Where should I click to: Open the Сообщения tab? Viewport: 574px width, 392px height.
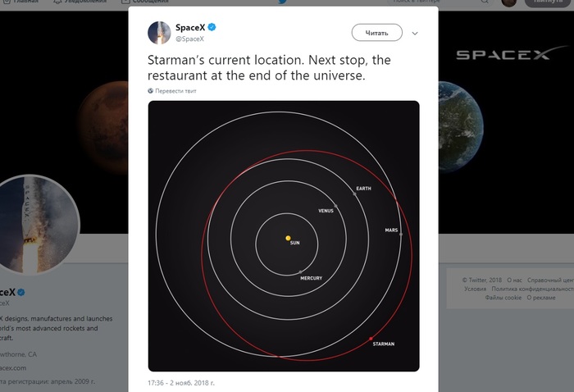tap(148, 2)
